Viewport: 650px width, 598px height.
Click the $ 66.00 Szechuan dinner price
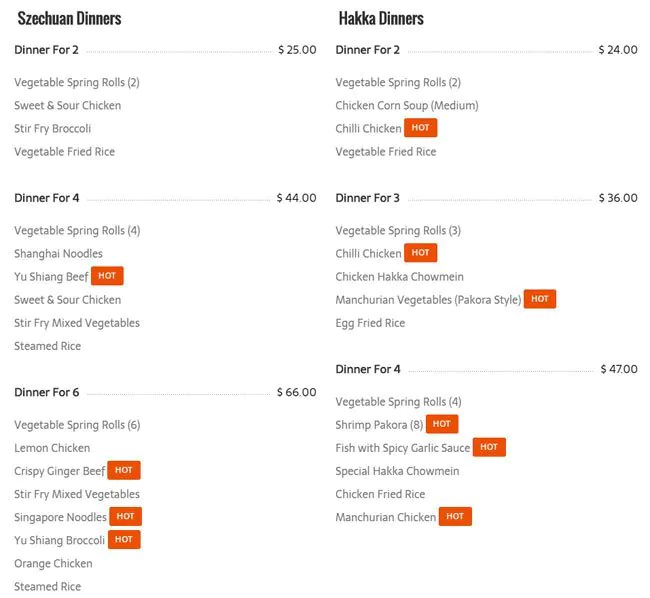pos(296,392)
